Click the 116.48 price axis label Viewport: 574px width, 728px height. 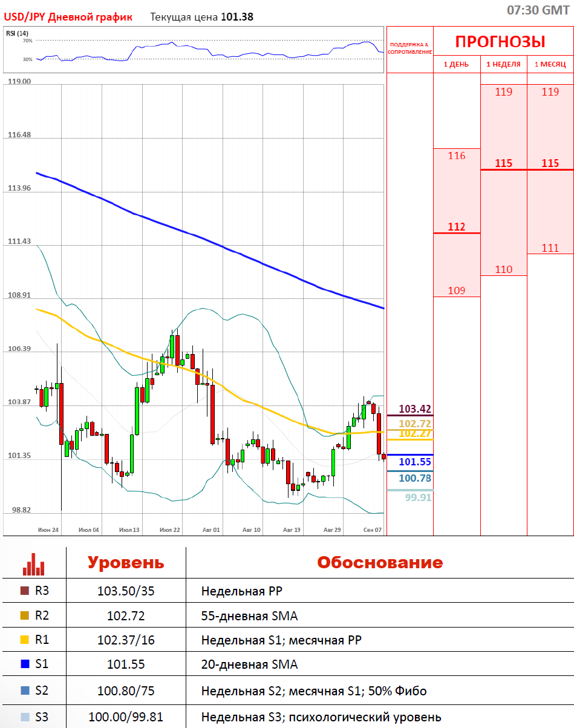[19, 135]
